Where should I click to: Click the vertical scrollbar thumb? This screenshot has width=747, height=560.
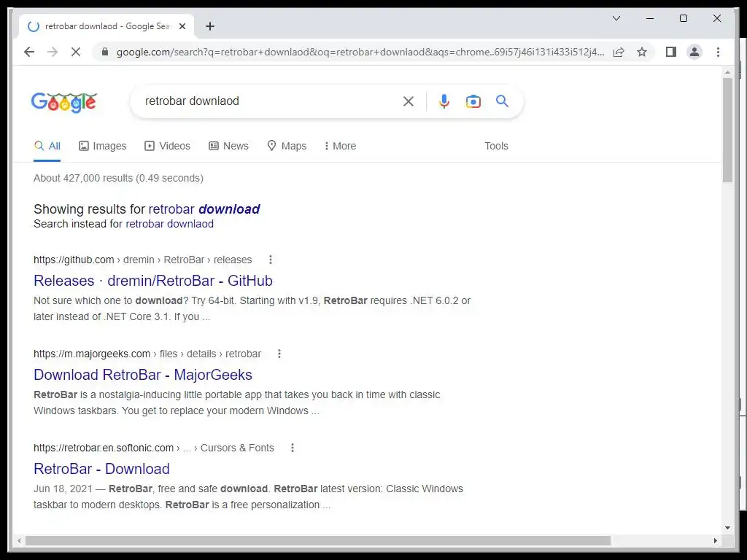pyautogui.click(x=727, y=130)
